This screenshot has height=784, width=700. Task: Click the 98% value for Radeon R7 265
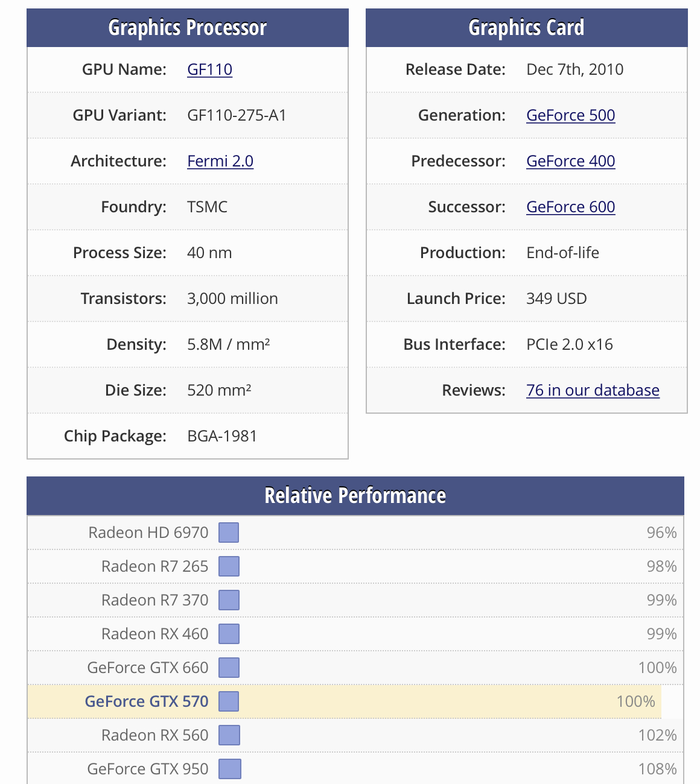coord(662,566)
